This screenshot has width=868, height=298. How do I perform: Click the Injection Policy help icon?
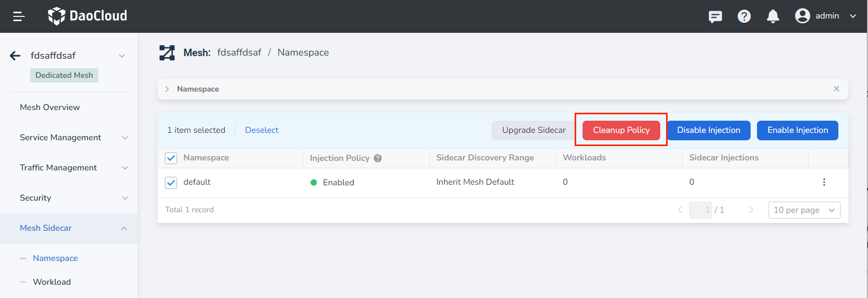coord(377,158)
